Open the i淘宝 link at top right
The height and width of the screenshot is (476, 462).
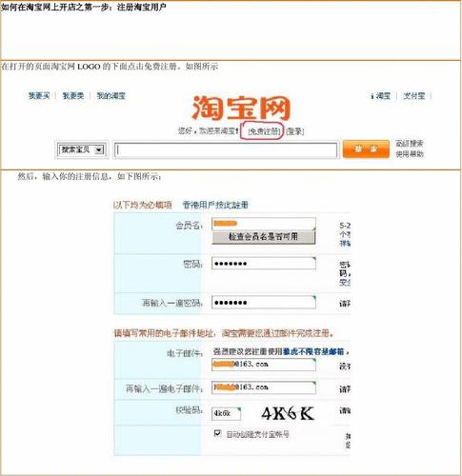[380, 95]
